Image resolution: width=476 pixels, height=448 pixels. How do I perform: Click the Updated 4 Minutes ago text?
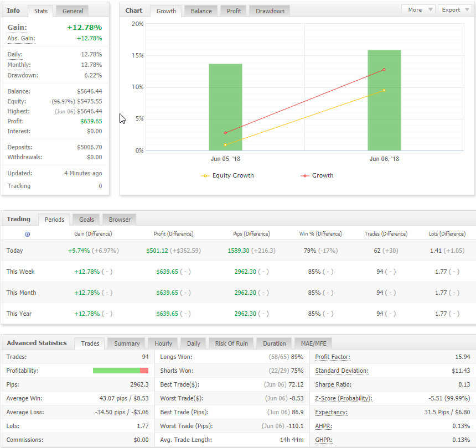83,173
